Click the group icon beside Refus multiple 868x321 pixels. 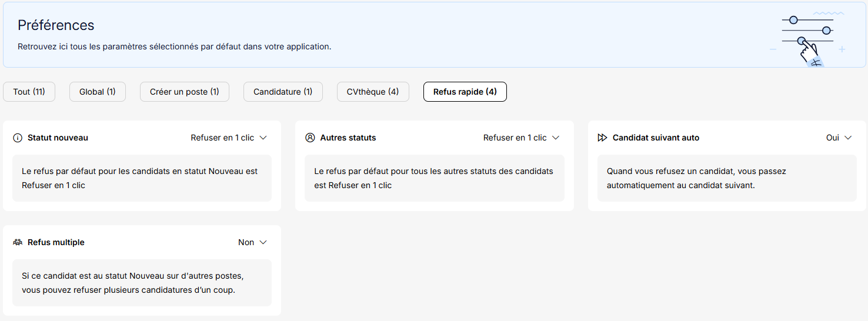tap(18, 242)
